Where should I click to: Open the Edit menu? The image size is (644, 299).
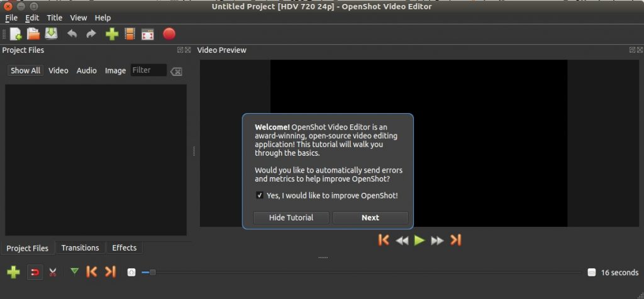pos(32,18)
